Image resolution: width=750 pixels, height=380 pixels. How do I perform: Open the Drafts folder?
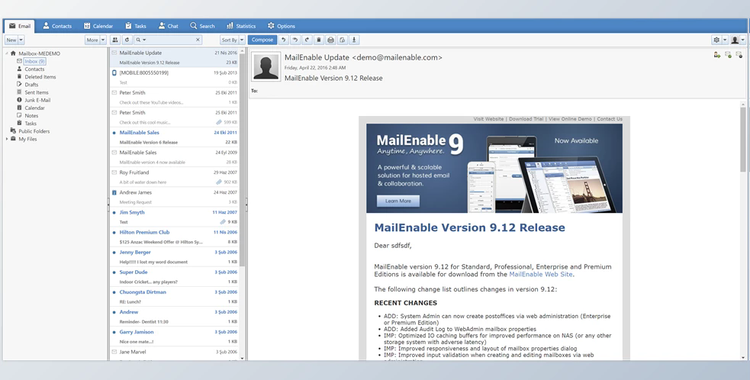point(31,85)
